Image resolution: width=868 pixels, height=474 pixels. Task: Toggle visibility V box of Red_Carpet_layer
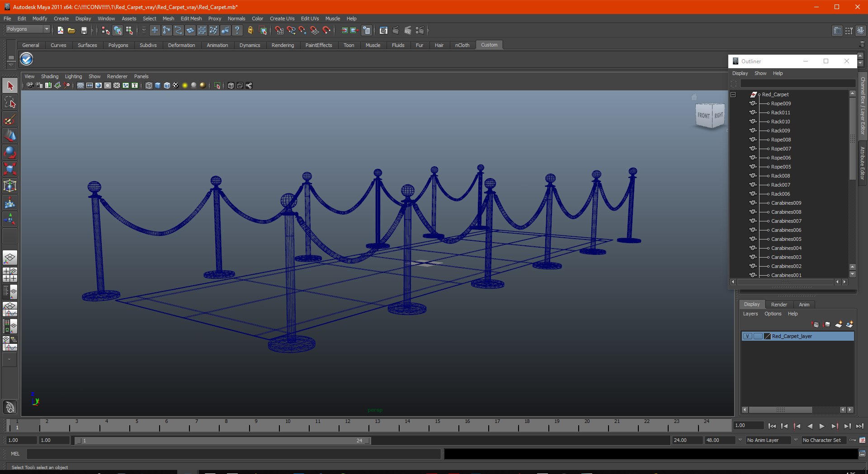pyautogui.click(x=748, y=336)
